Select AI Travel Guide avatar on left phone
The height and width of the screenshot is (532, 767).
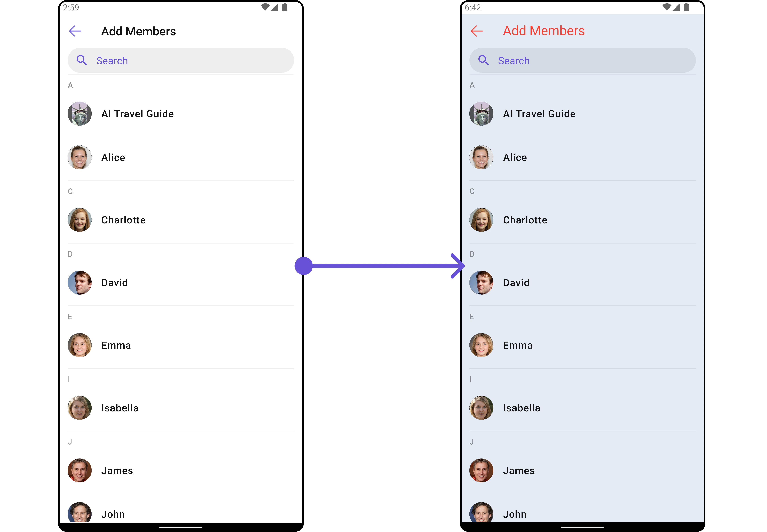click(80, 114)
